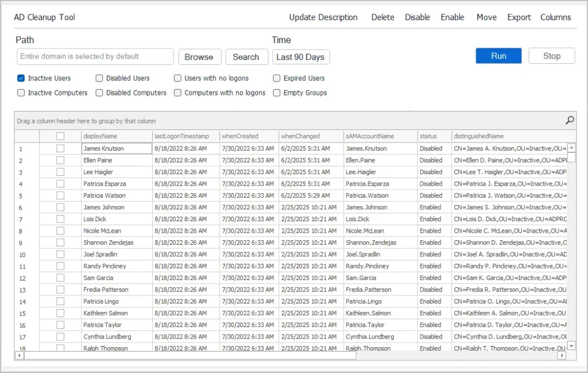Tick the checkbox for Sam Garcia row
Image resolution: width=588 pixels, height=373 pixels.
(60, 278)
